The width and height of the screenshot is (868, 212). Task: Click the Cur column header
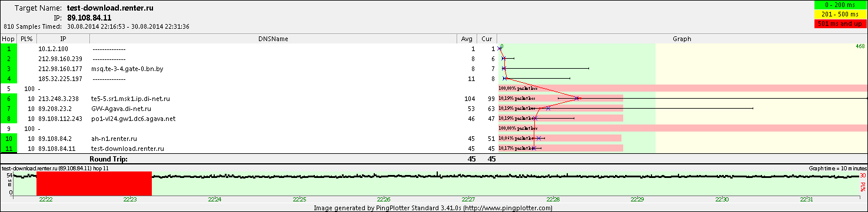coord(487,39)
